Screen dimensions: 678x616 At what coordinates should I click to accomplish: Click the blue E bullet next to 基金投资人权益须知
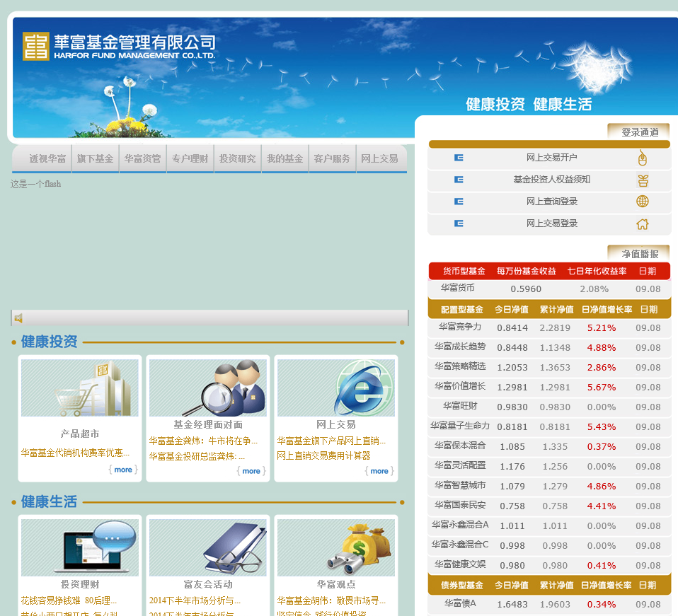(x=459, y=180)
